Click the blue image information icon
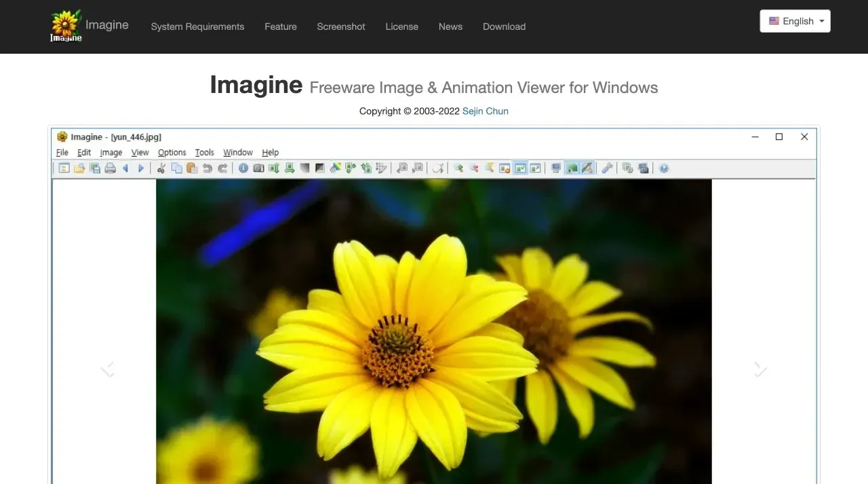 click(243, 168)
